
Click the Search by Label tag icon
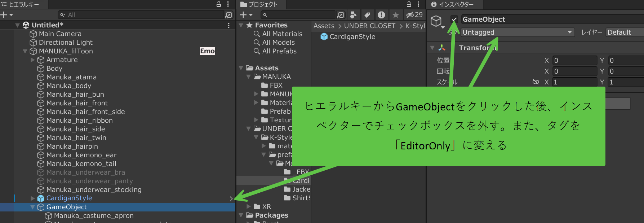[x=367, y=15]
